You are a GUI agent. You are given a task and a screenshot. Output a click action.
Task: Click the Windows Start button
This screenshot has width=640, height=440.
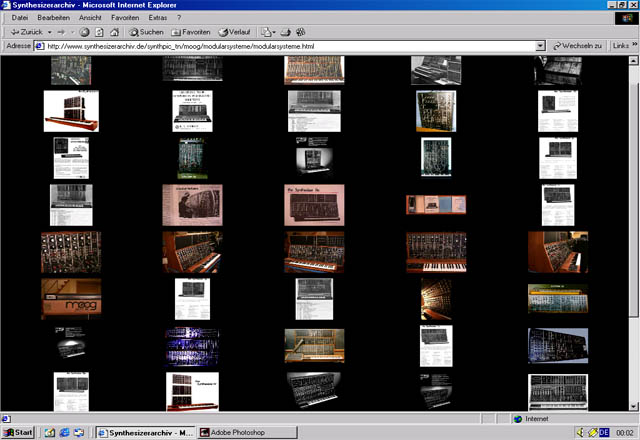point(18,432)
